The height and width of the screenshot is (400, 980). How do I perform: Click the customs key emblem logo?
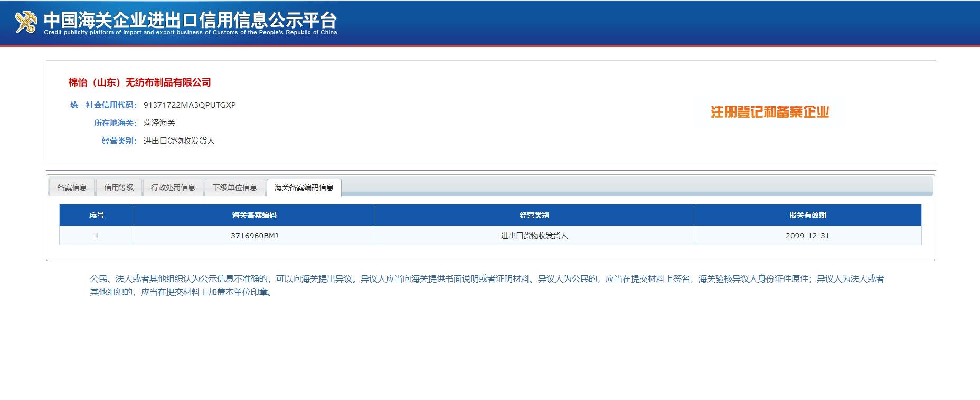[26, 22]
